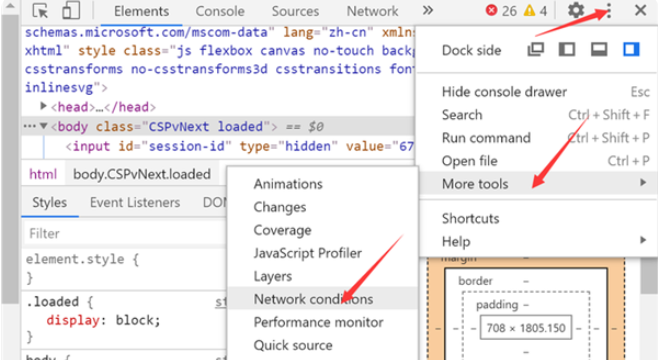Expand the head element node
Viewport: 658px width, 360px height.
[43, 106]
